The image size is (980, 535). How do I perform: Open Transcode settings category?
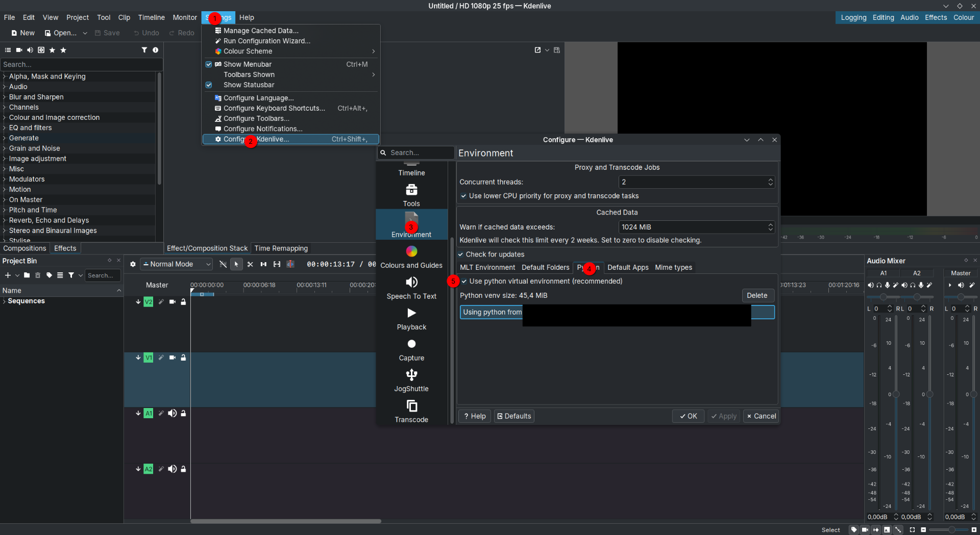(x=411, y=412)
